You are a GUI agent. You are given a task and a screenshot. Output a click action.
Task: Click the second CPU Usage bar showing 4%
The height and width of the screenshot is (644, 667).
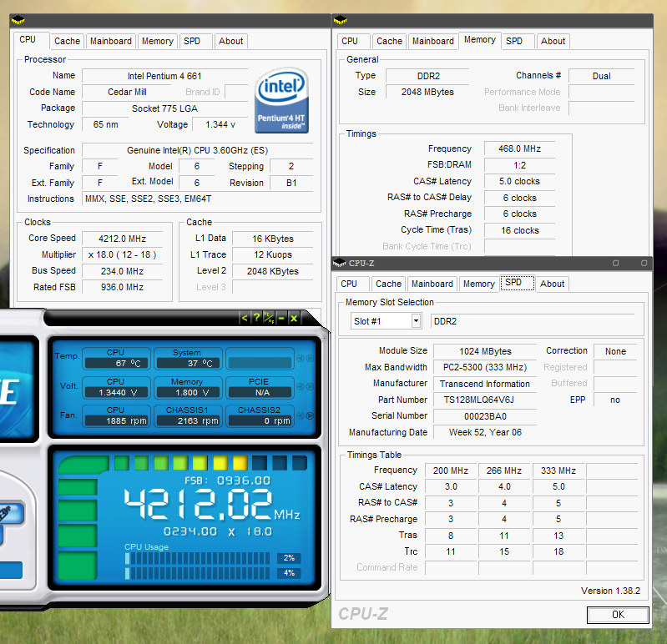[197, 573]
